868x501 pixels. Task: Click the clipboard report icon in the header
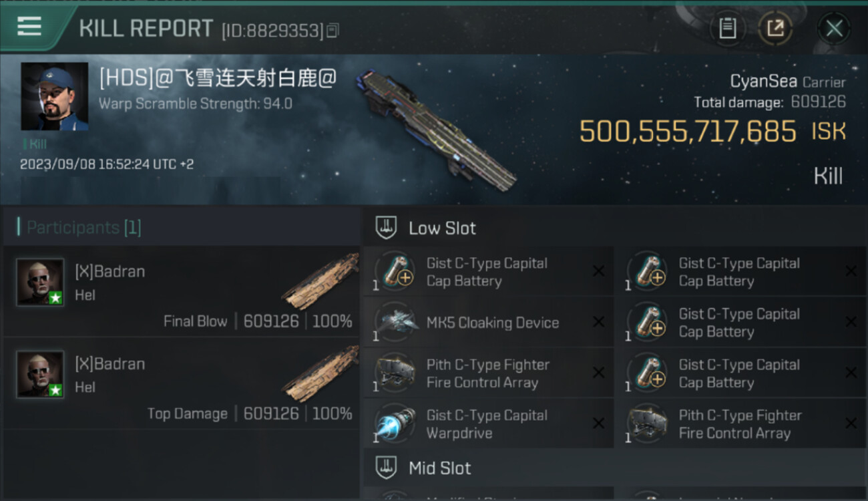(727, 28)
